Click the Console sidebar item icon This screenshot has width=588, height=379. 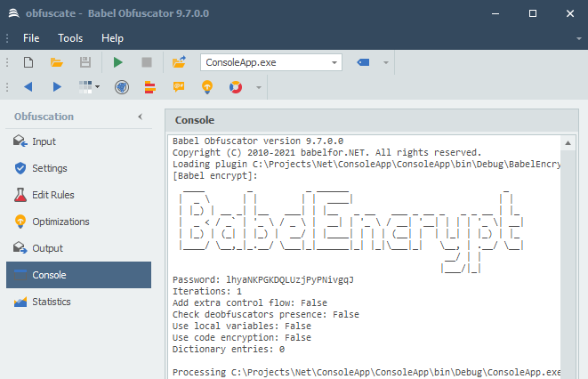pos(20,275)
